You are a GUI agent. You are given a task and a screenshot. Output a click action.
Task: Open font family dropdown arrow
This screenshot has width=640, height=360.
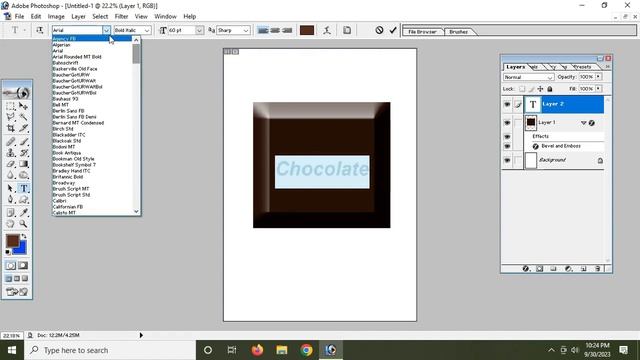[106, 30]
